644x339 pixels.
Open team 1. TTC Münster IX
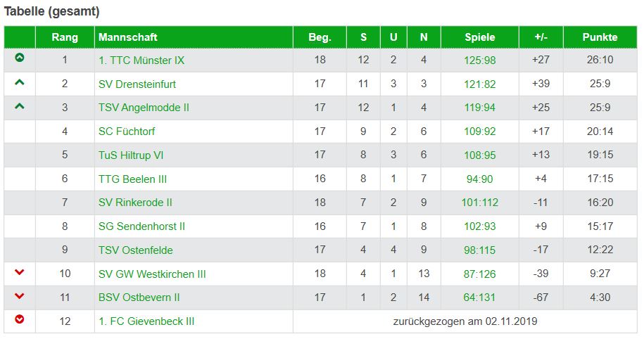(141, 60)
